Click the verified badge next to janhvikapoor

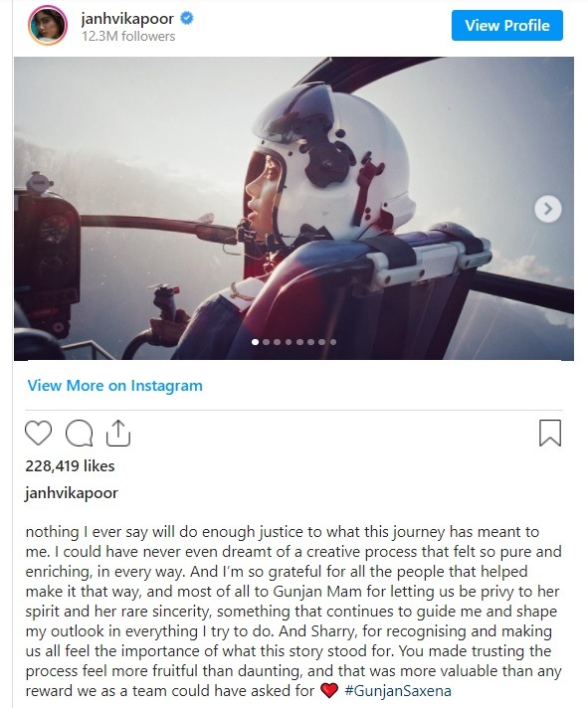point(187,19)
